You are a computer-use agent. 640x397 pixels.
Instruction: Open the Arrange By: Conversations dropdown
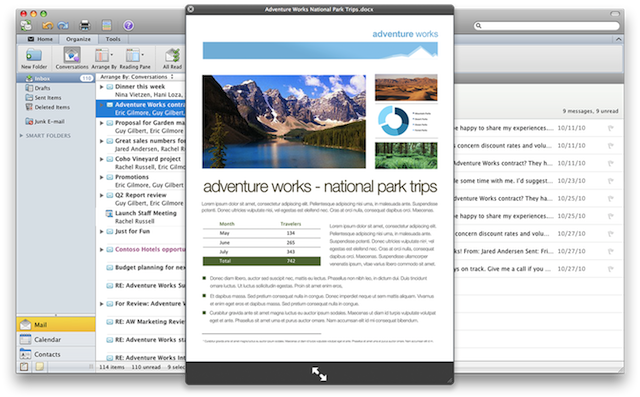tap(137, 77)
